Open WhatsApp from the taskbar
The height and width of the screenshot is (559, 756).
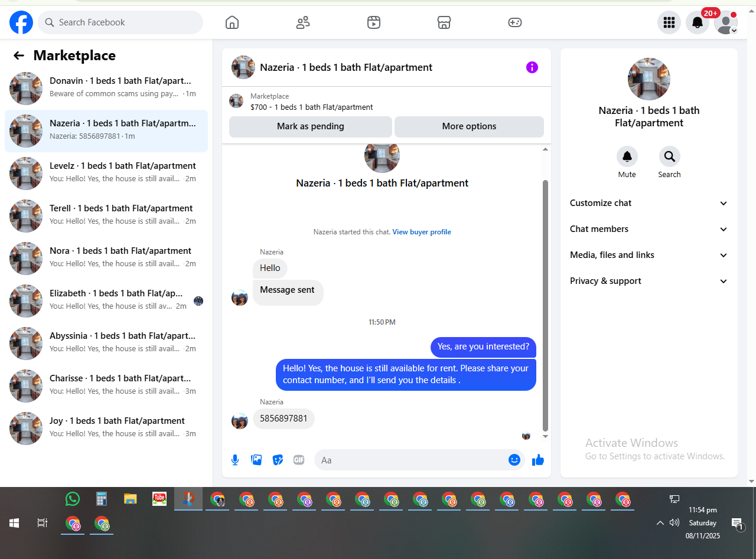click(x=73, y=499)
